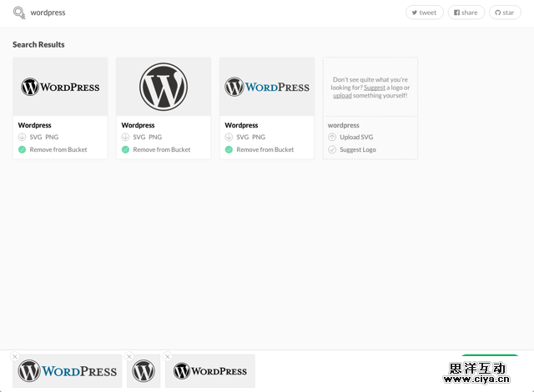Remove black wordmark logo from Bucket via text

(58, 150)
